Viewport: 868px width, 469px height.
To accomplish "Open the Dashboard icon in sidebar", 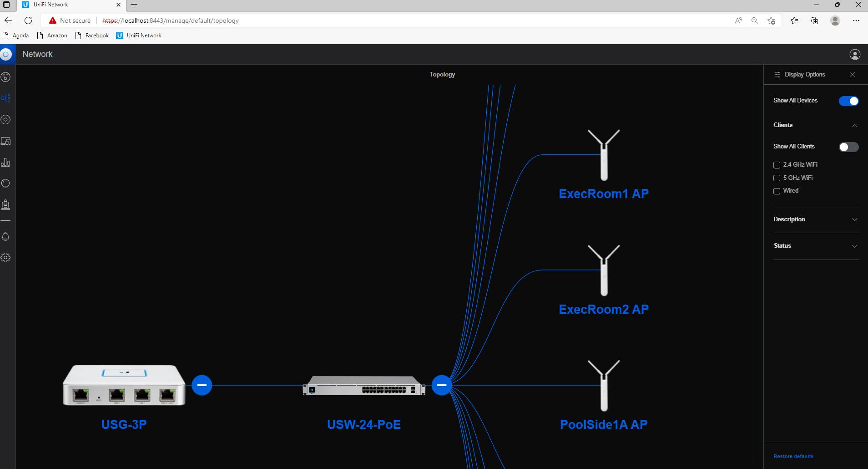I will point(5,77).
